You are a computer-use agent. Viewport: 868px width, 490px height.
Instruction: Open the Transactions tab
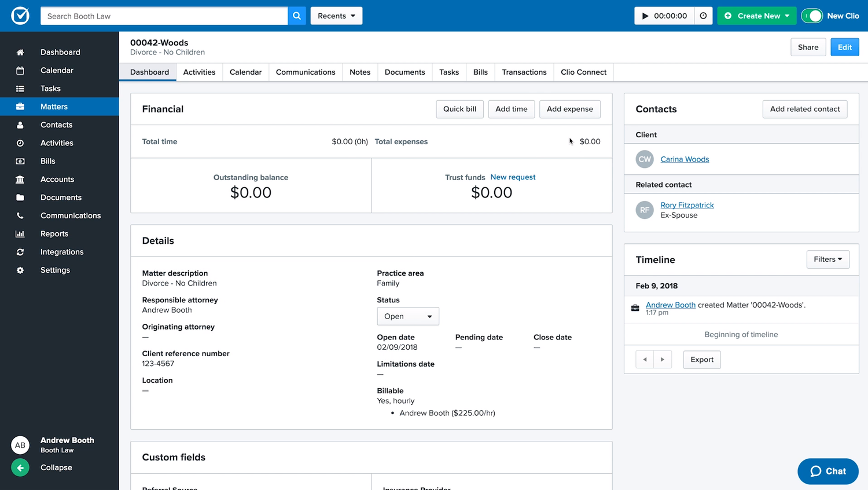(524, 72)
